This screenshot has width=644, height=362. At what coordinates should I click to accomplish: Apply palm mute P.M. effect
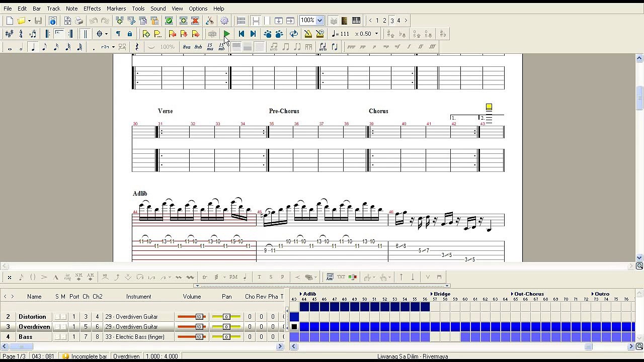pos(233,277)
